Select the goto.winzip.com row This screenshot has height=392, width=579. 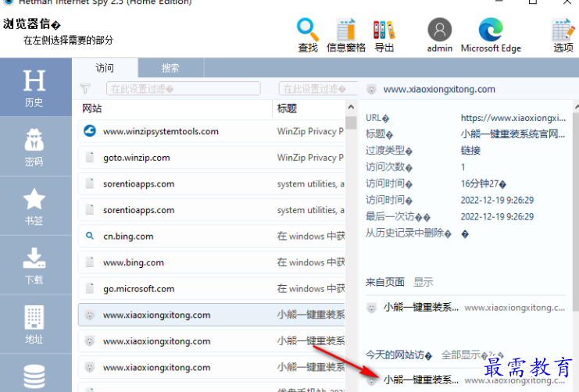pos(211,157)
